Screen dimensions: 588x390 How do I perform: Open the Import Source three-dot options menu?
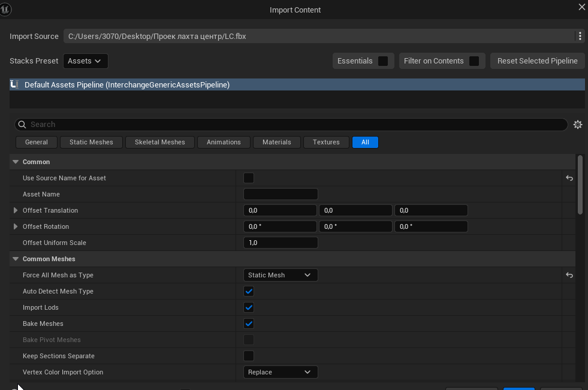tap(580, 36)
